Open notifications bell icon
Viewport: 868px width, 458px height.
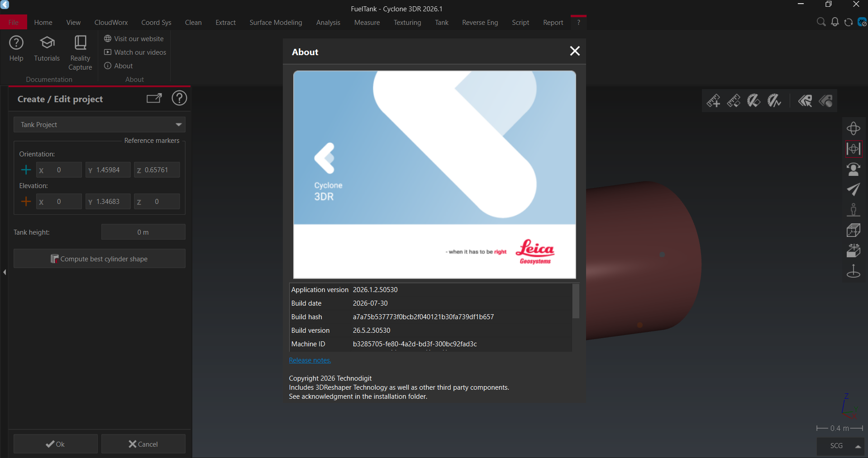(835, 22)
